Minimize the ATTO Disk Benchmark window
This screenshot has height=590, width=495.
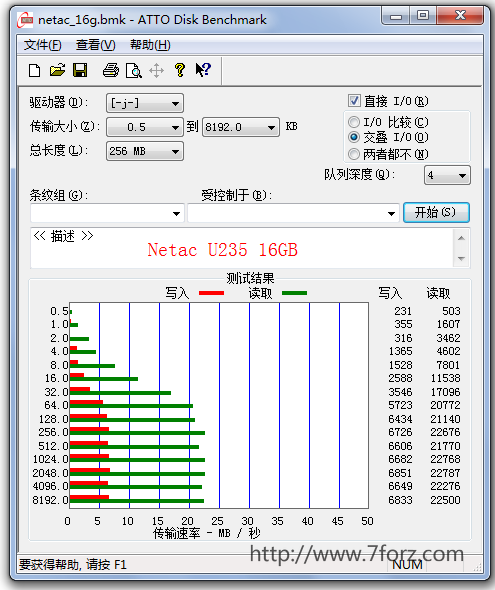point(396,16)
